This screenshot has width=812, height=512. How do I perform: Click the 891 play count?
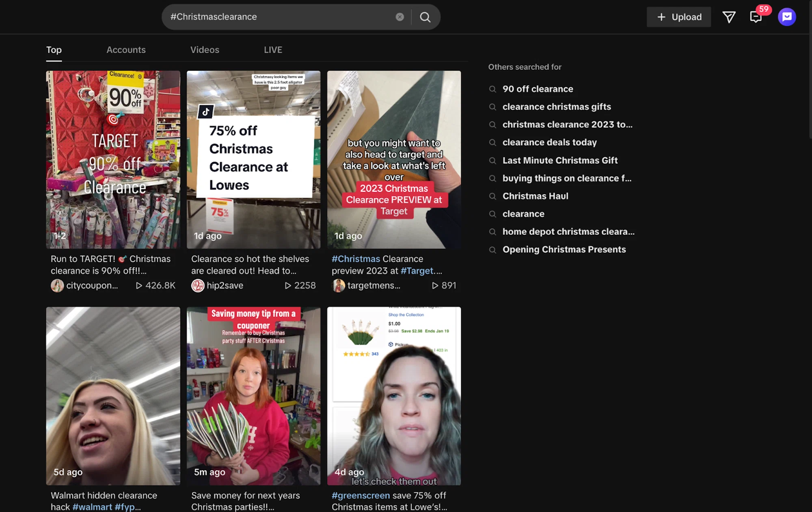pyautogui.click(x=444, y=285)
